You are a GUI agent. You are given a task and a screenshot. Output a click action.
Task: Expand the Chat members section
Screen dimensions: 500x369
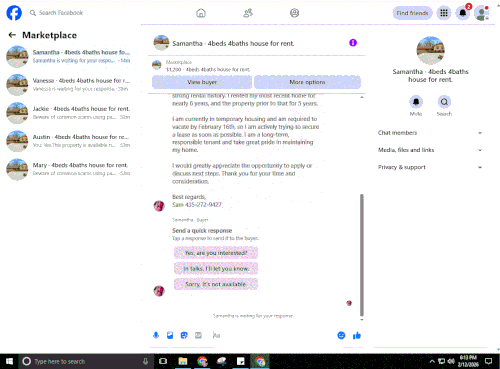point(430,133)
